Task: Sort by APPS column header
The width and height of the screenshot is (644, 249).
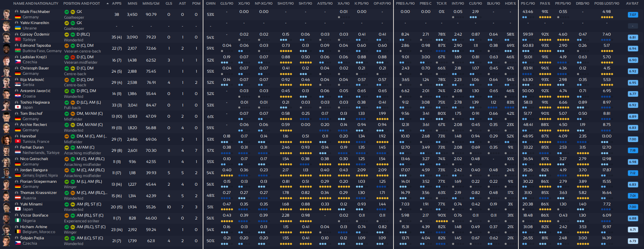Action: pyautogui.click(x=117, y=4)
